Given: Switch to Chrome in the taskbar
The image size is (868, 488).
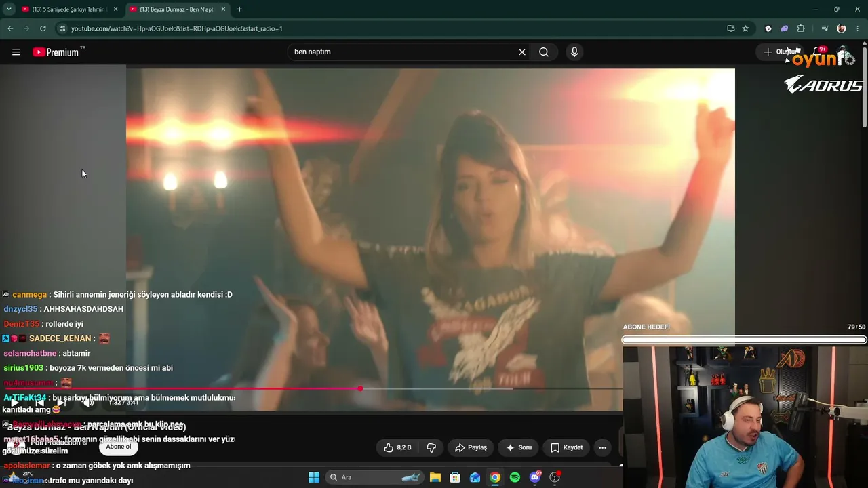Looking at the screenshot, I should coord(495,477).
